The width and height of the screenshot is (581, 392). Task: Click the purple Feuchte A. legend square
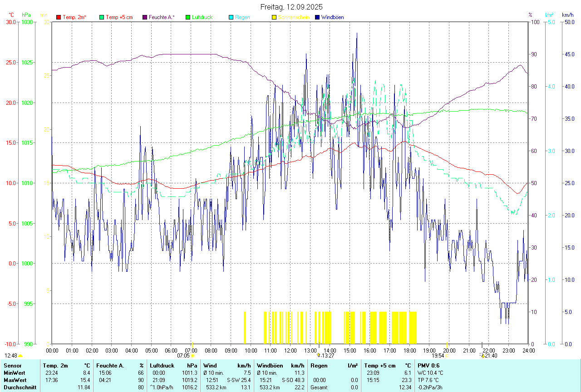[x=145, y=17]
